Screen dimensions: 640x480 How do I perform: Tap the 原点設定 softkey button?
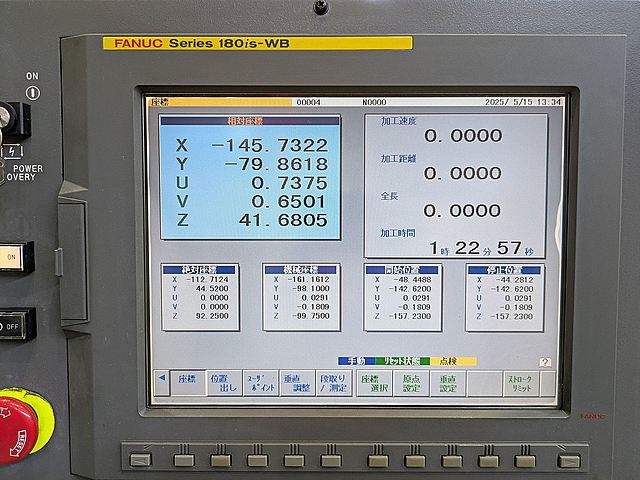pos(411,383)
